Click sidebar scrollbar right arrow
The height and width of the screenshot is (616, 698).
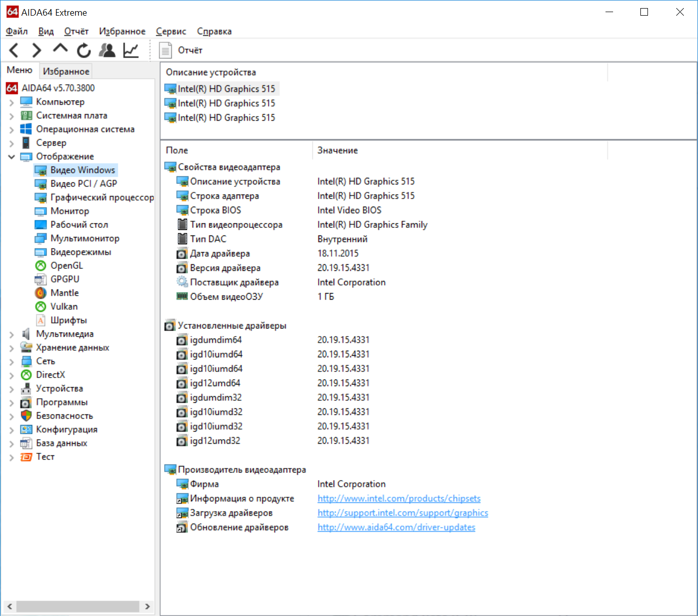pyautogui.click(x=147, y=606)
